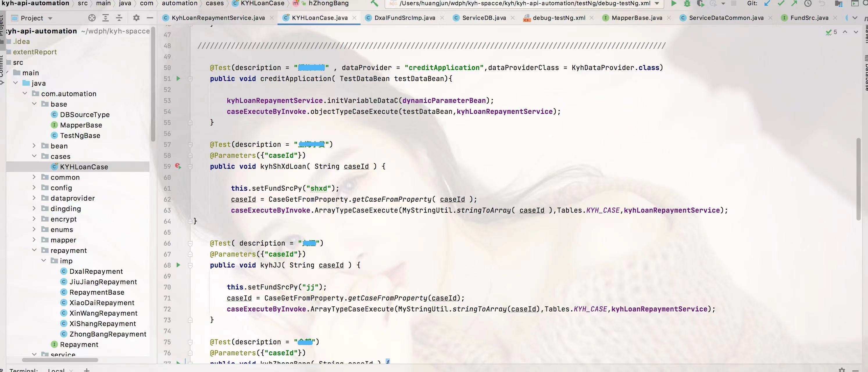Click the editor vertical scrollbar thumb

(x=858, y=179)
